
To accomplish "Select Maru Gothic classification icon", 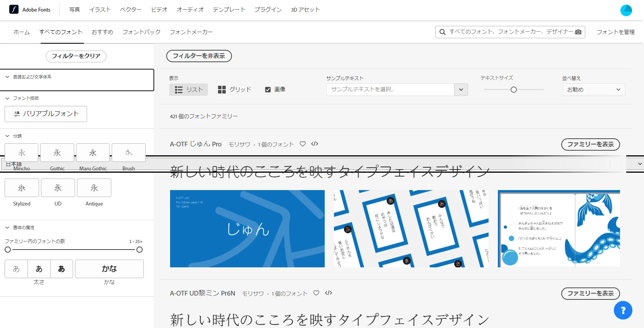I will point(93,153).
